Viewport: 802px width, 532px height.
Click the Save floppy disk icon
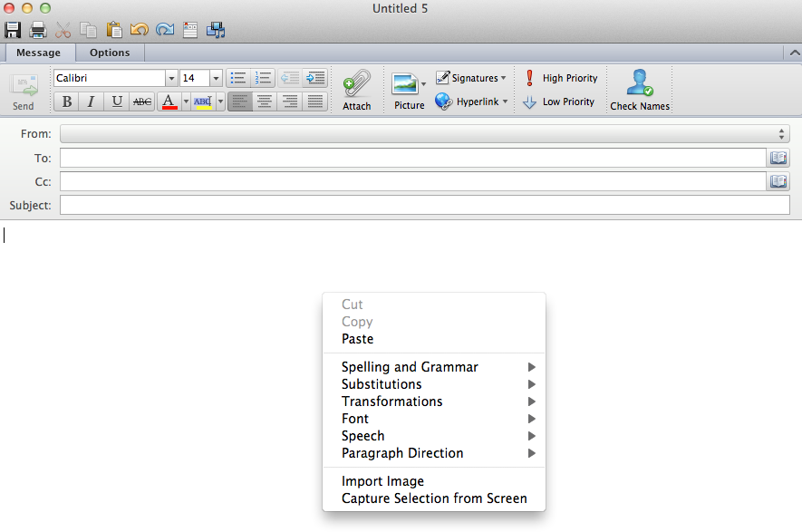(x=13, y=30)
